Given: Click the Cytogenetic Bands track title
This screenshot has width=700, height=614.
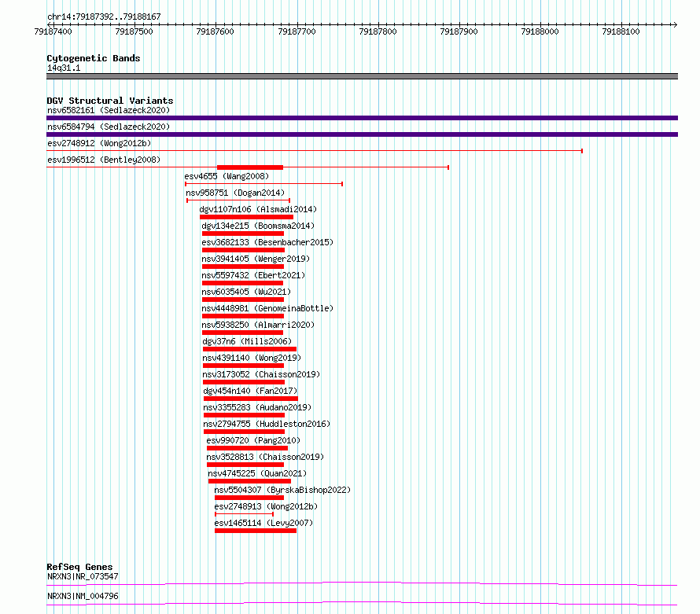Looking at the screenshot, I should pos(94,58).
